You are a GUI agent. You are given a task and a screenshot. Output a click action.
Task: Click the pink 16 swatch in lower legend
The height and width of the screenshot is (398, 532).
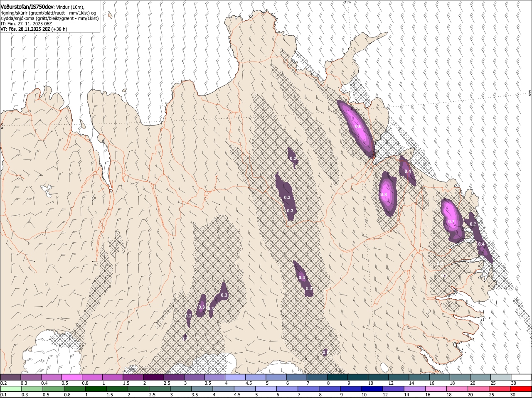[x=436, y=389]
